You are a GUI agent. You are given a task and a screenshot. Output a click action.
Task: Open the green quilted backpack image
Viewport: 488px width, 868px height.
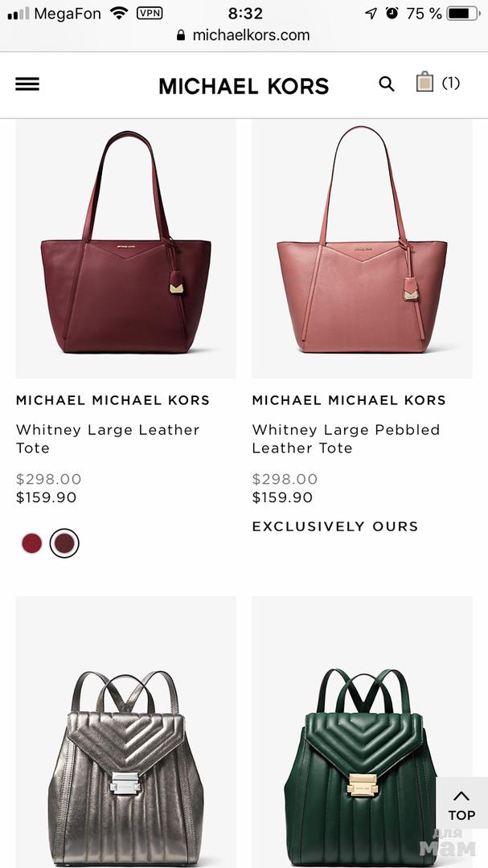click(363, 732)
